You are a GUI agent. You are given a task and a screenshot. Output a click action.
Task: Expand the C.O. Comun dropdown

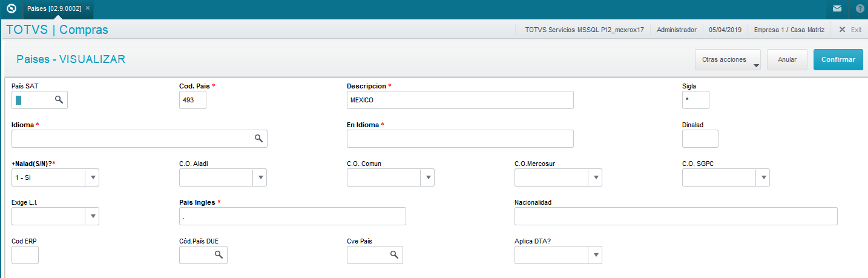[428, 177]
